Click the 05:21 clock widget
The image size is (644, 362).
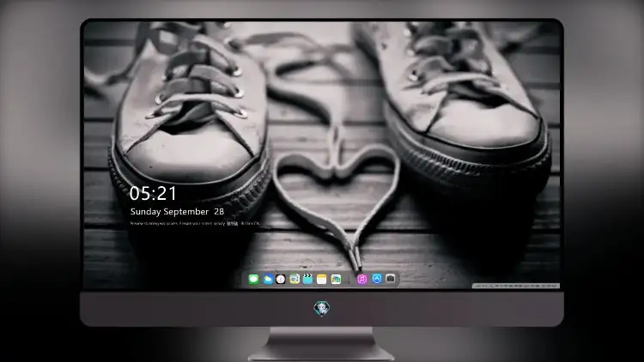click(153, 193)
